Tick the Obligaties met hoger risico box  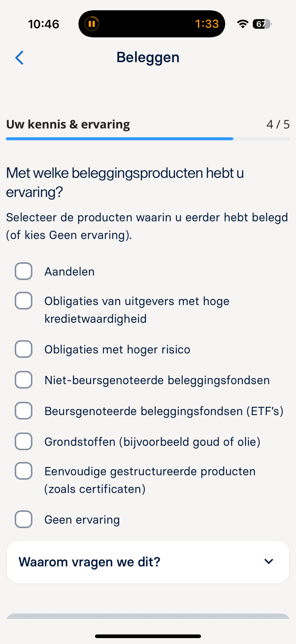click(24, 349)
